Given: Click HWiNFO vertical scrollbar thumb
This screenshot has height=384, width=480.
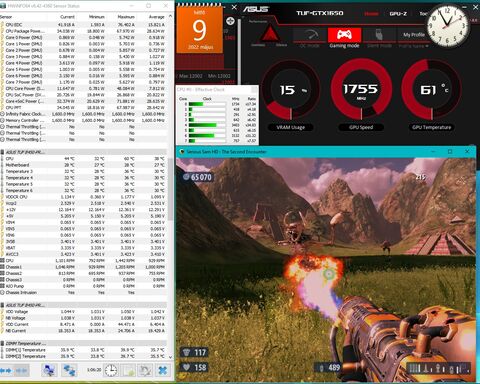Looking at the screenshot, I should point(170,189).
